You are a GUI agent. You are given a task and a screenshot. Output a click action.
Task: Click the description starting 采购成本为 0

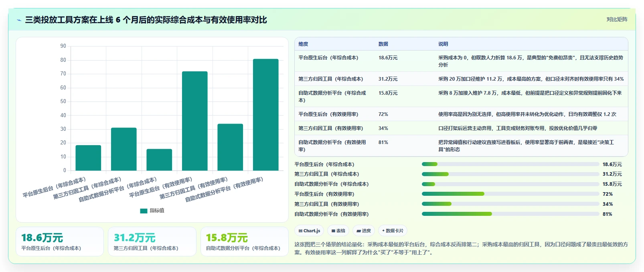[531, 61]
